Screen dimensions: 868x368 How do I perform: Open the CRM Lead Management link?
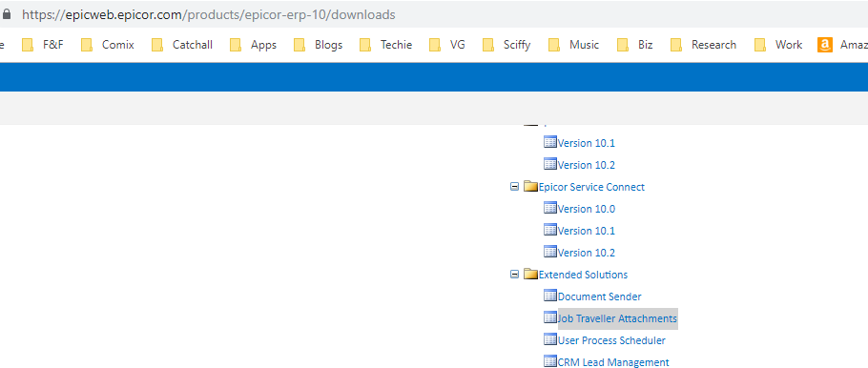pyautogui.click(x=613, y=362)
